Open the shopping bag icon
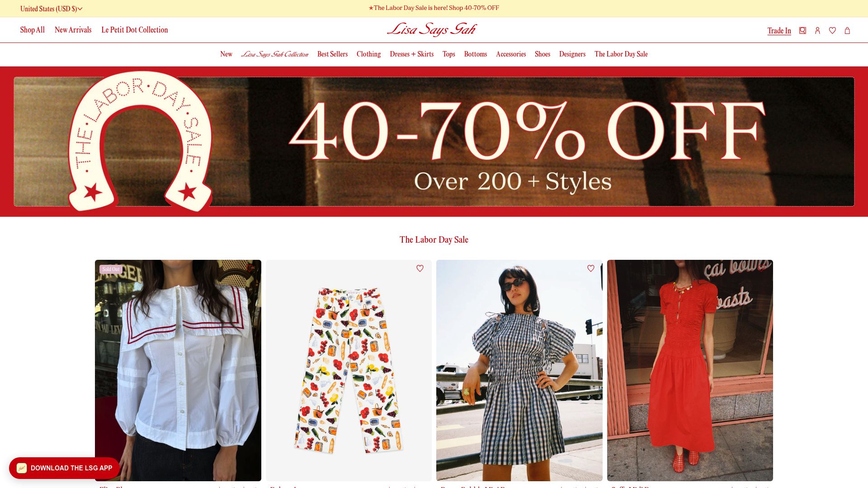This screenshot has width=868, height=488. [847, 30]
